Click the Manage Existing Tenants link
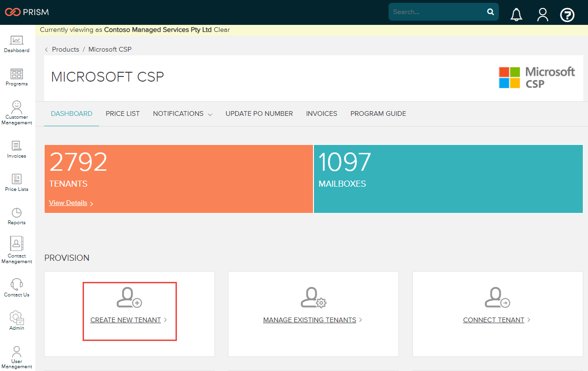 (x=310, y=320)
